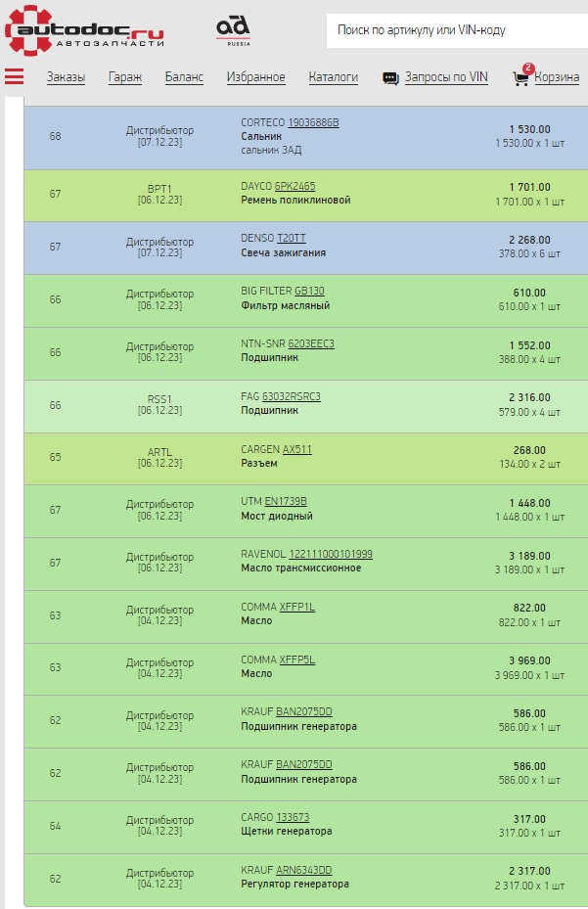Open Запросы по VIN menu item
The width and height of the screenshot is (588, 909).
(446, 77)
